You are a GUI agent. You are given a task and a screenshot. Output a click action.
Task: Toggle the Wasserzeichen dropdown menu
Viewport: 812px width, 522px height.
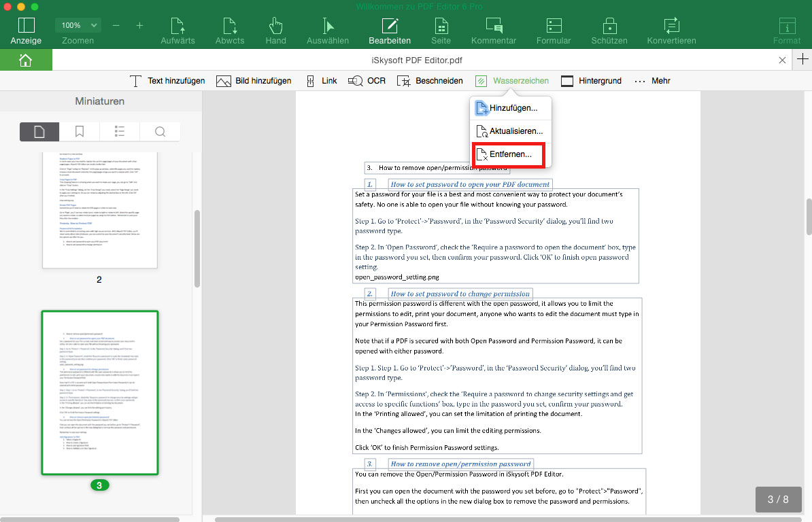(512, 81)
